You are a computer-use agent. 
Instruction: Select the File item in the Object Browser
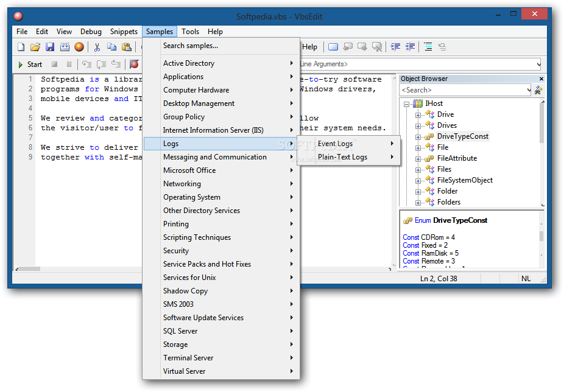coord(443,147)
